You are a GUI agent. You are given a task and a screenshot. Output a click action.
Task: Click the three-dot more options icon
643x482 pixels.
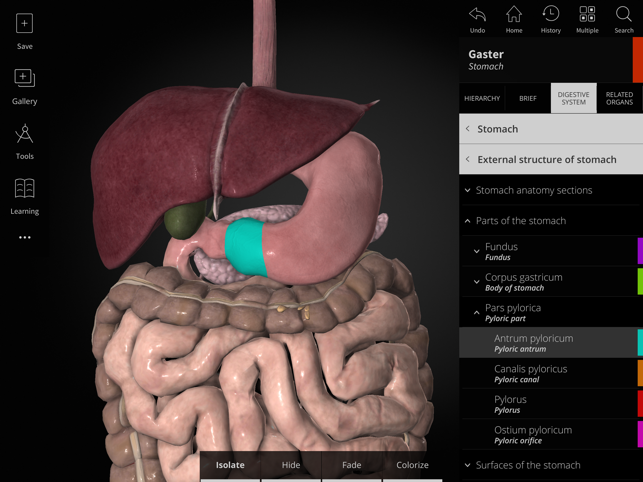(x=24, y=238)
